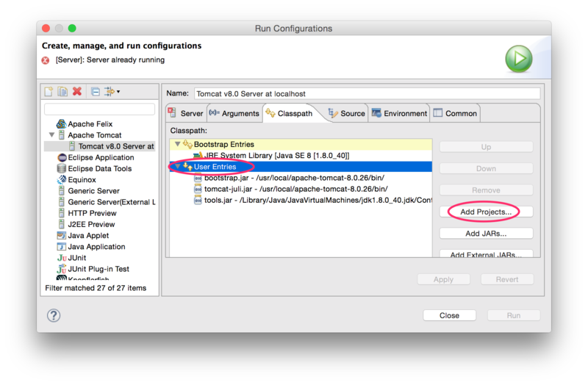
Task: Click the Java Applet icon
Action: [x=62, y=235]
